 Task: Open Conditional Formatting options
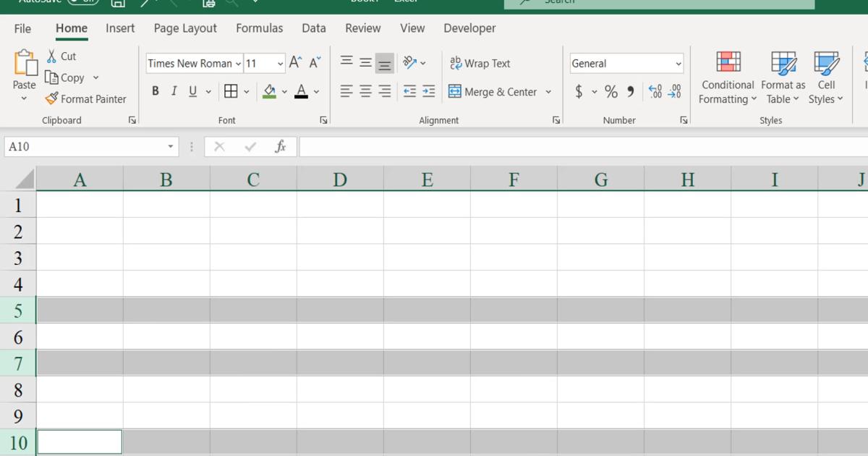[726, 77]
